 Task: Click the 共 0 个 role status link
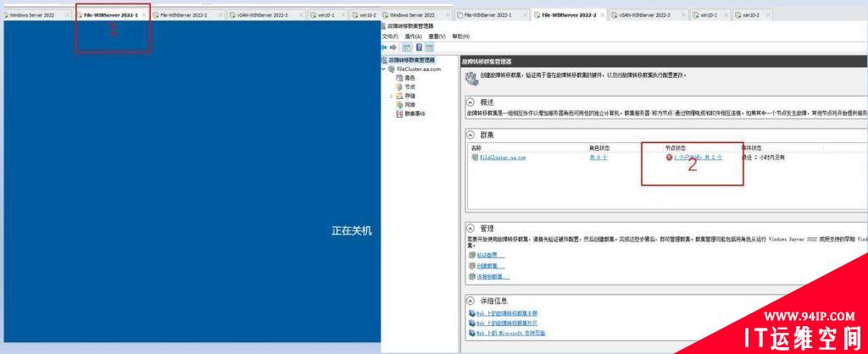point(598,158)
